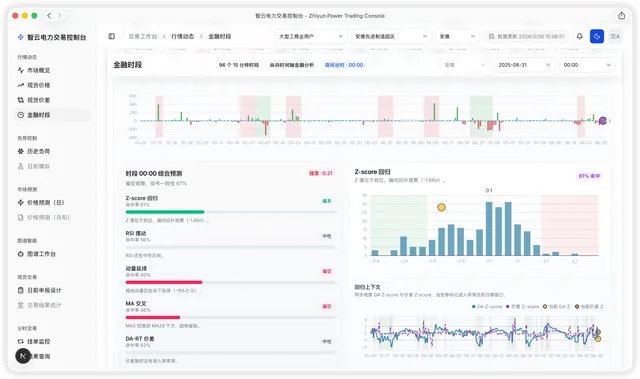Viewport: 640px width, 379px height.
Task: Go forward with the right chevron
Action: 60,16
